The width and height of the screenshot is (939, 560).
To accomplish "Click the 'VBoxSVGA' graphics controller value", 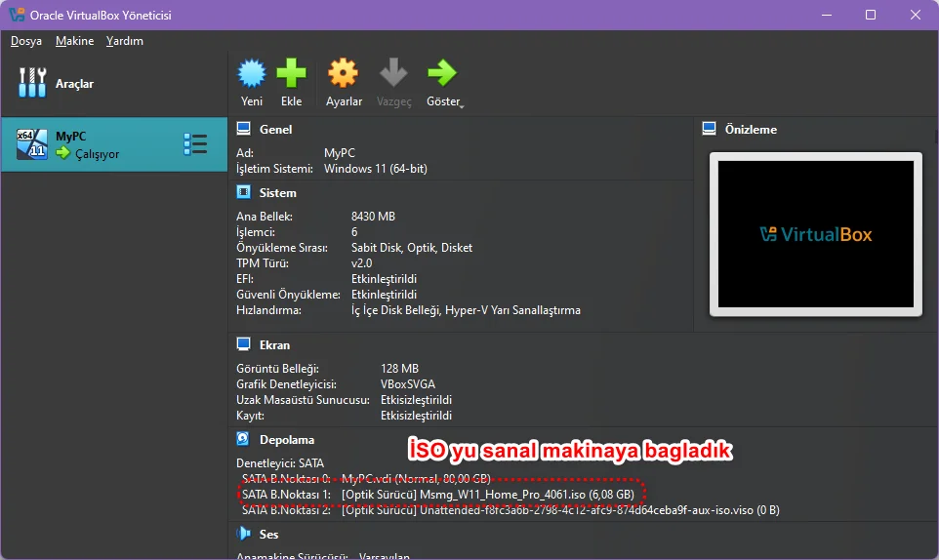I will coord(408,384).
